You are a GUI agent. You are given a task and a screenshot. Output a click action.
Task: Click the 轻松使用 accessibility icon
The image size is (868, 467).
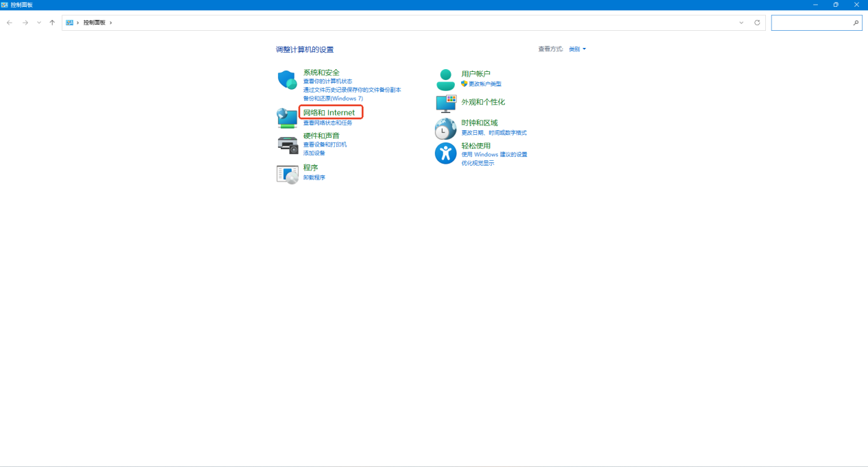click(x=445, y=153)
